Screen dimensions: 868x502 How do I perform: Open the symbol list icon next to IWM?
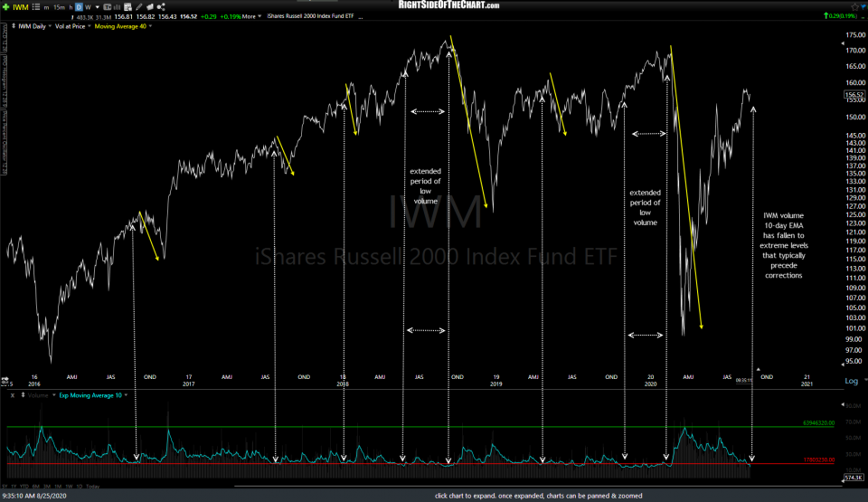(x=36, y=7)
